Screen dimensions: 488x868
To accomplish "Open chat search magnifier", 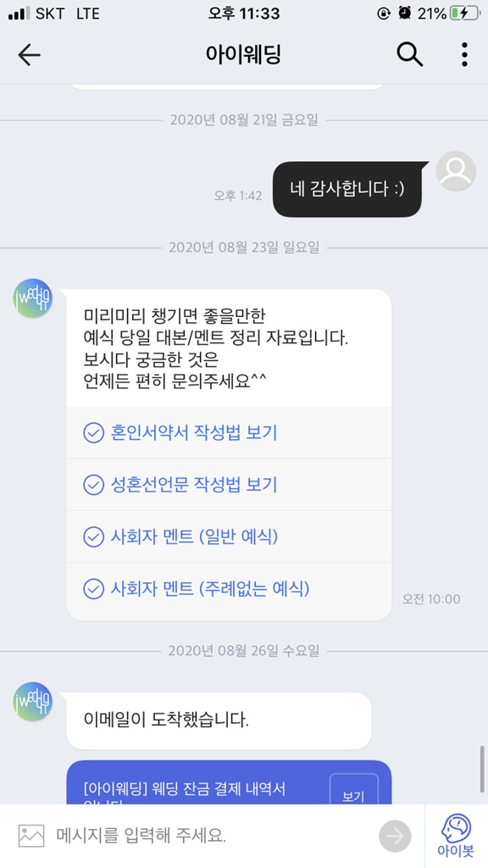I will (409, 54).
